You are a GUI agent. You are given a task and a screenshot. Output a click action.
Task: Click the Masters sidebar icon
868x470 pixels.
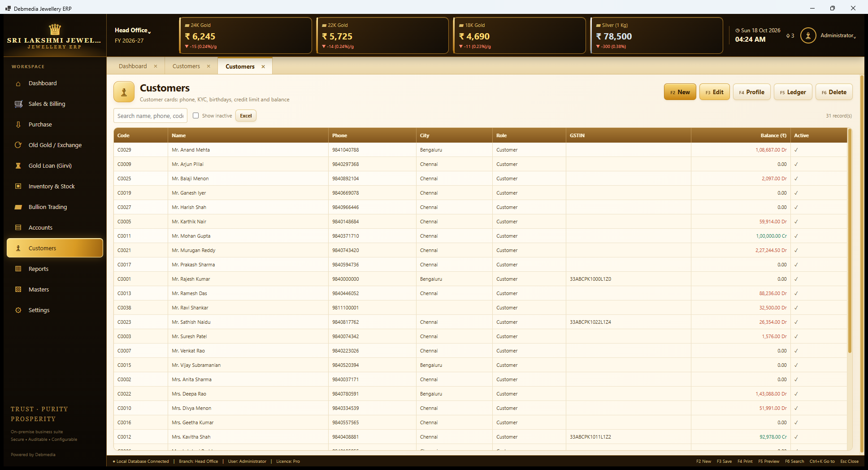coord(18,290)
